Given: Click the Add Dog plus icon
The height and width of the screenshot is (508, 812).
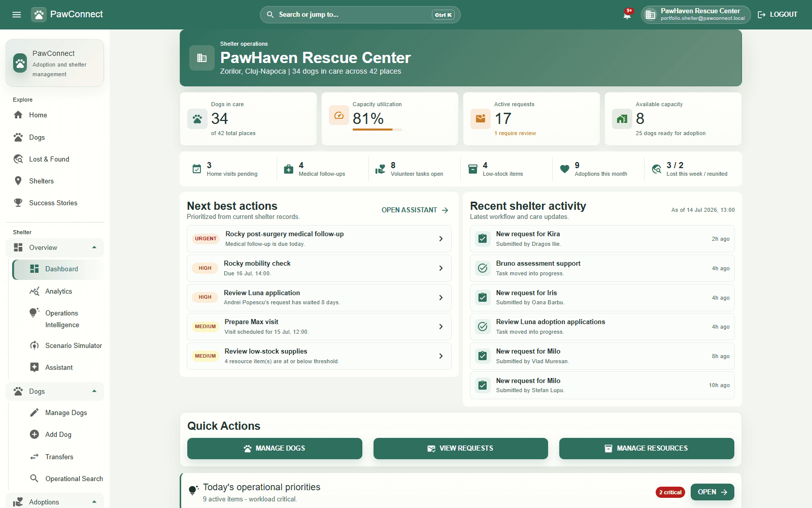Looking at the screenshot, I should tap(35, 434).
